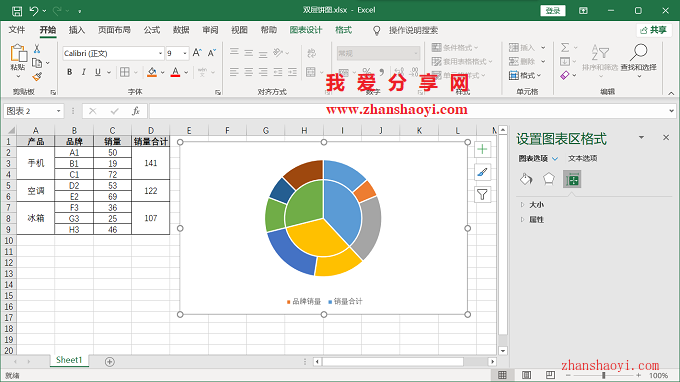Undo the last action
Viewport: 680px width, 382px height.
click(34, 11)
